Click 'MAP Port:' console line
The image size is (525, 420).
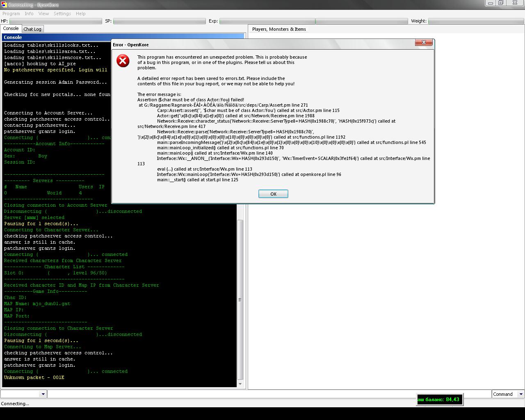(x=17, y=316)
